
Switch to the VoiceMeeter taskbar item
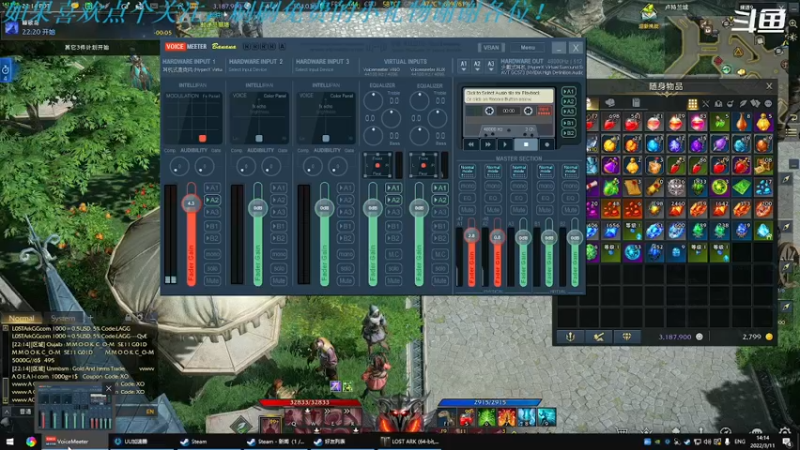coord(76,442)
